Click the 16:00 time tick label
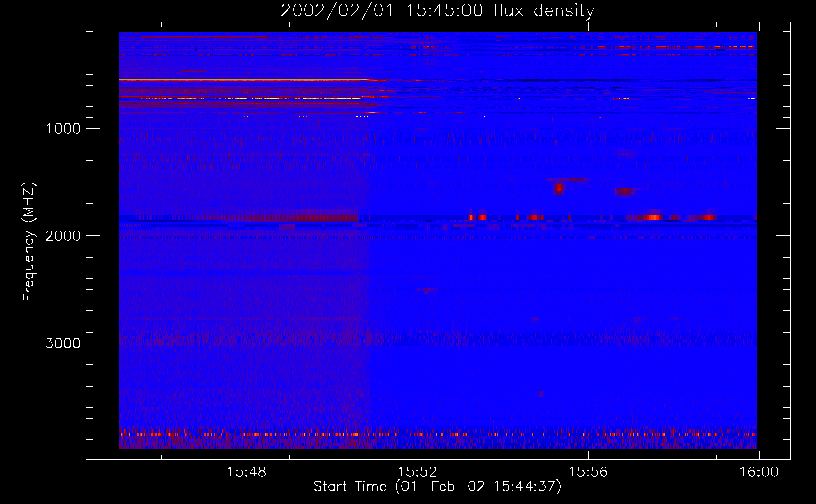Screen dimensions: 816x504 (759, 472)
